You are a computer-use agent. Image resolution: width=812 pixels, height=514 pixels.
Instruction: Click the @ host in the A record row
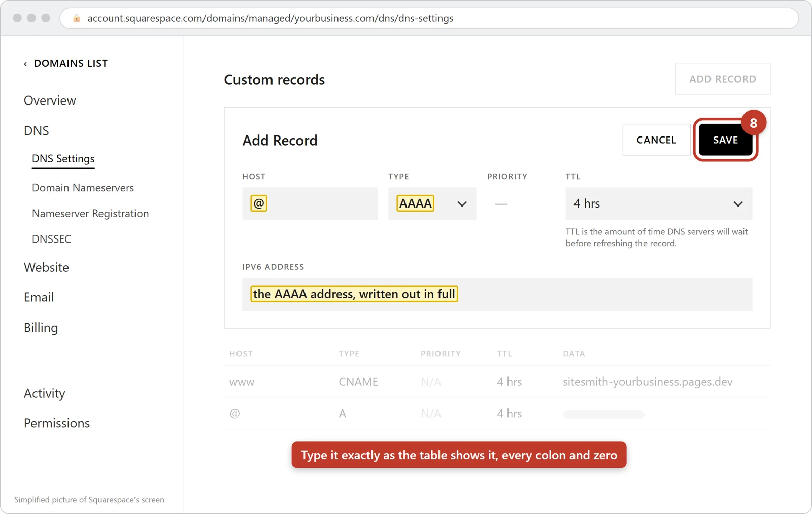tap(234, 414)
